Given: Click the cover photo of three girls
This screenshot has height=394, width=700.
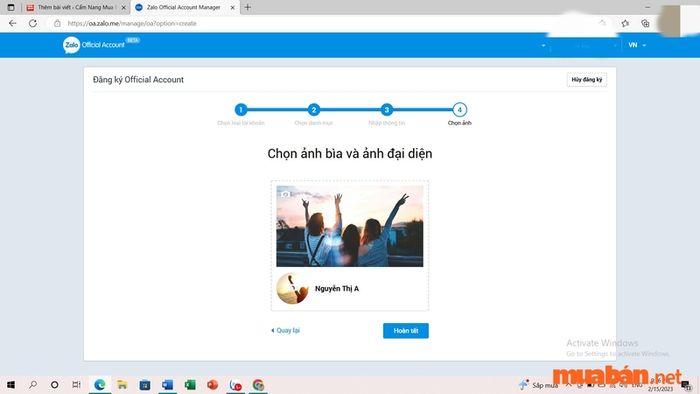Looking at the screenshot, I should click(x=350, y=226).
